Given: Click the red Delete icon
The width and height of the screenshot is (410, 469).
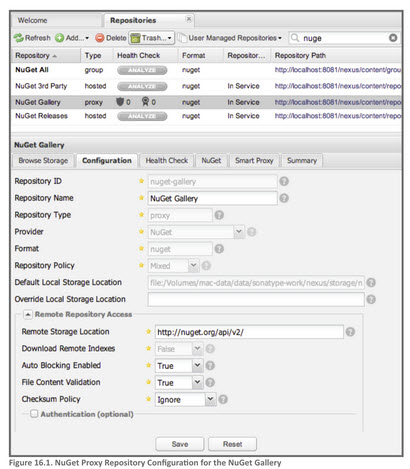Looking at the screenshot, I should tap(99, 38).
